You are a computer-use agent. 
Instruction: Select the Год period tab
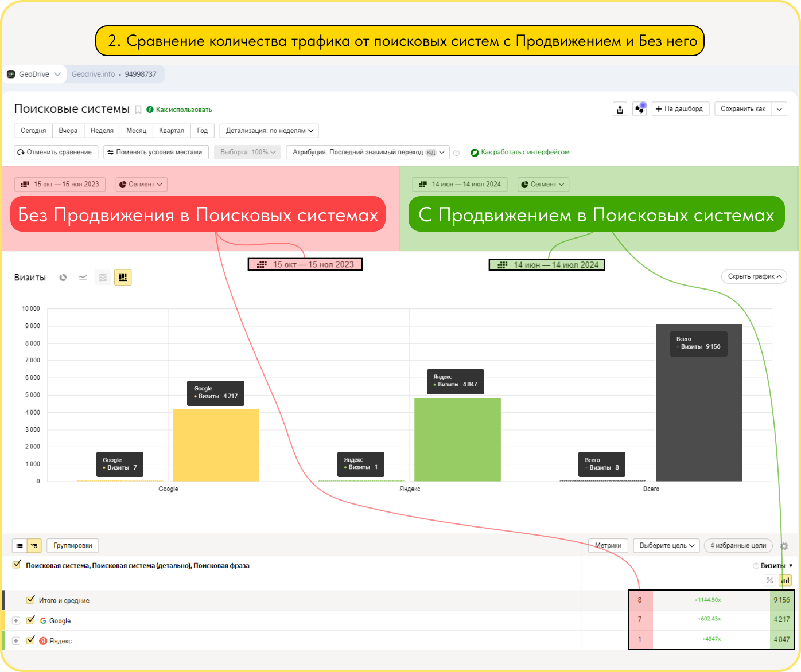(x=203, y=131)
